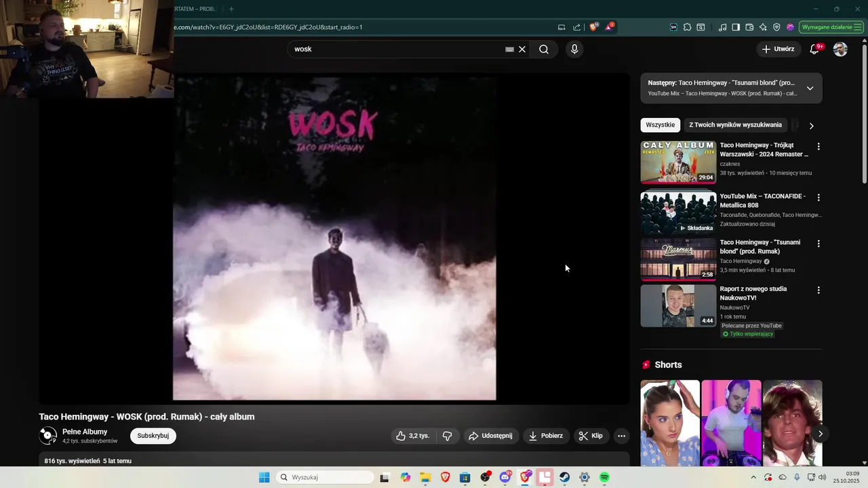868x488 pixels.
Task: Click the WOSK video player
Action: point(334,239)
